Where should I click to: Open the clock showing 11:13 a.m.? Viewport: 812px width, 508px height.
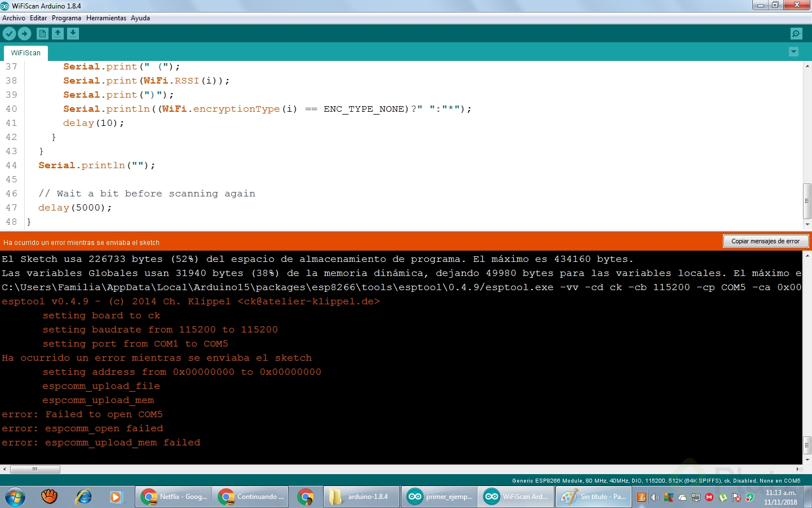coord(780,497)
